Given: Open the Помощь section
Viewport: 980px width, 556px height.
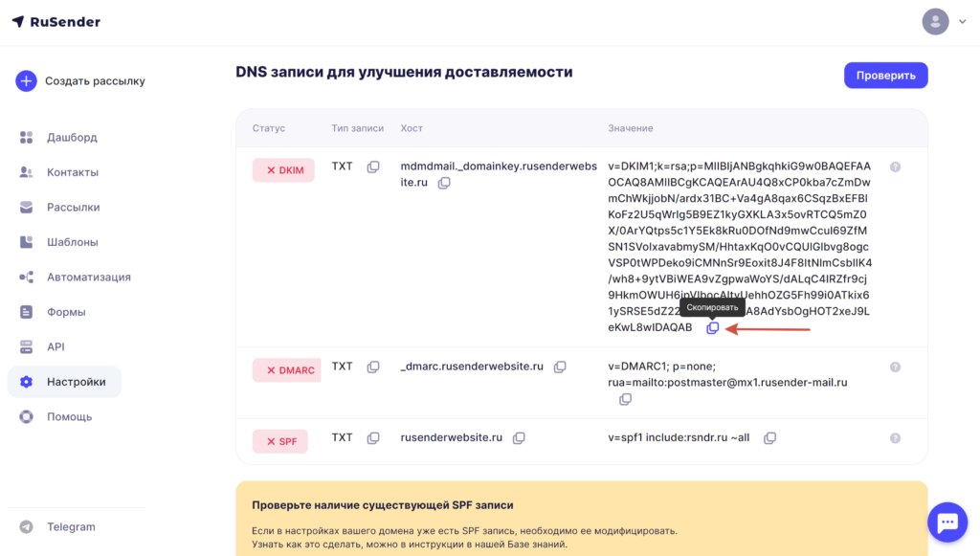Looking at the screenshot, I should [x=69, y=416].
